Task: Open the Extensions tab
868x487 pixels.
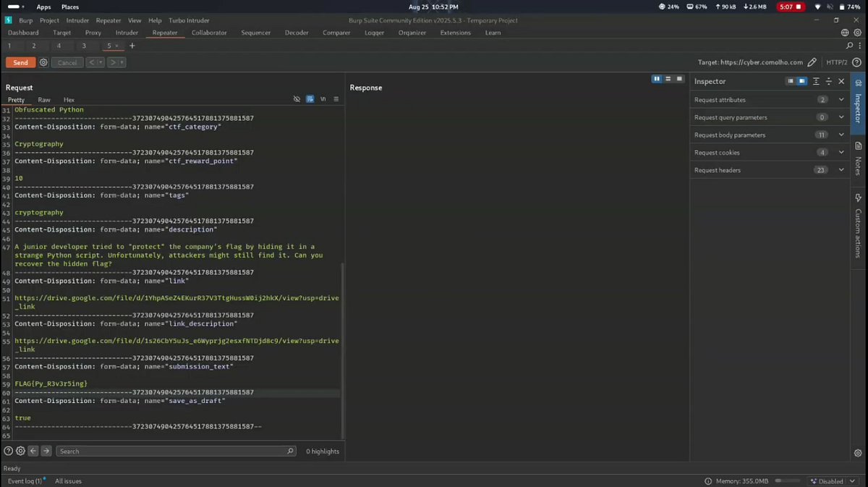Action: [x=456, y=33]
